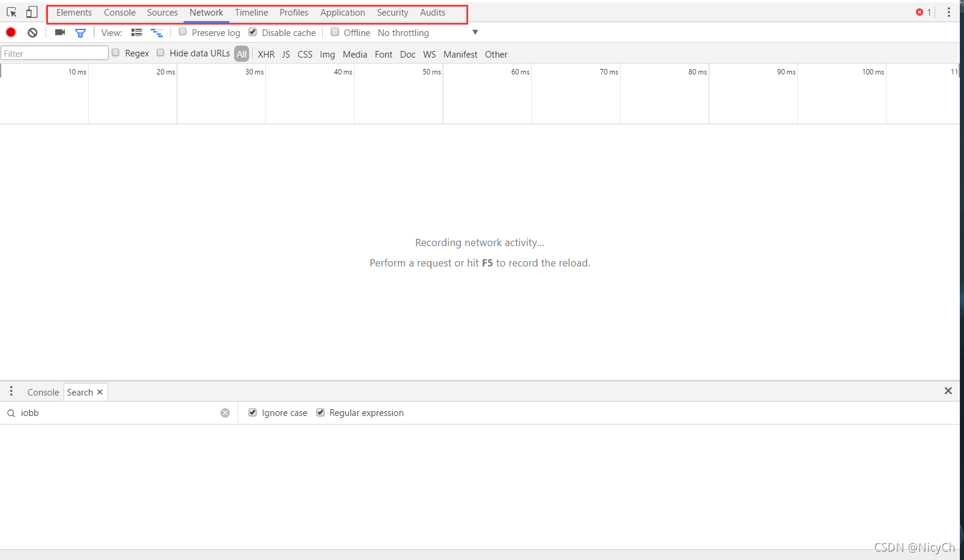The height and width of the screenshot is (560, 964).
Task: Clear the search query text icon
Action: click(225, 413)
